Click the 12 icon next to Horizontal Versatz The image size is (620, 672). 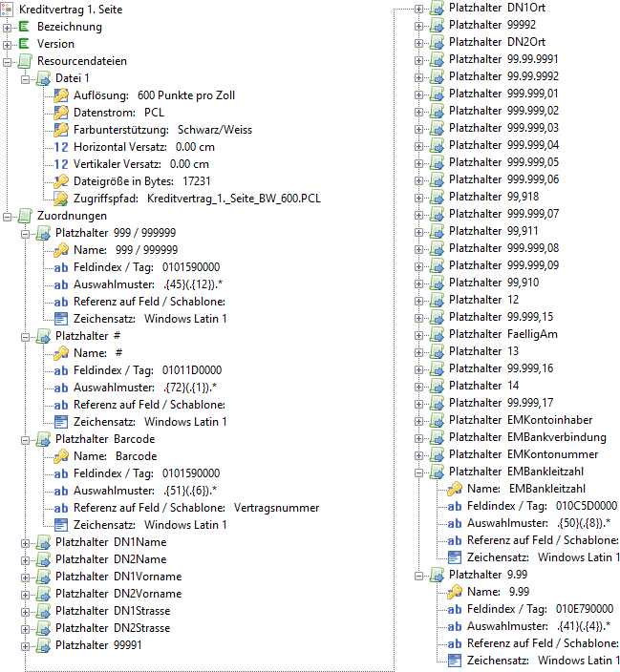tap(61, 147)
